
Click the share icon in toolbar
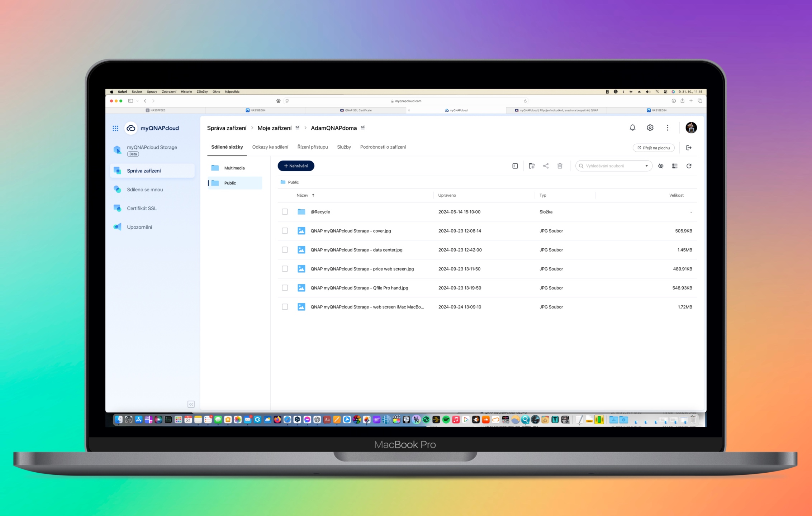(x=546, y=166)
